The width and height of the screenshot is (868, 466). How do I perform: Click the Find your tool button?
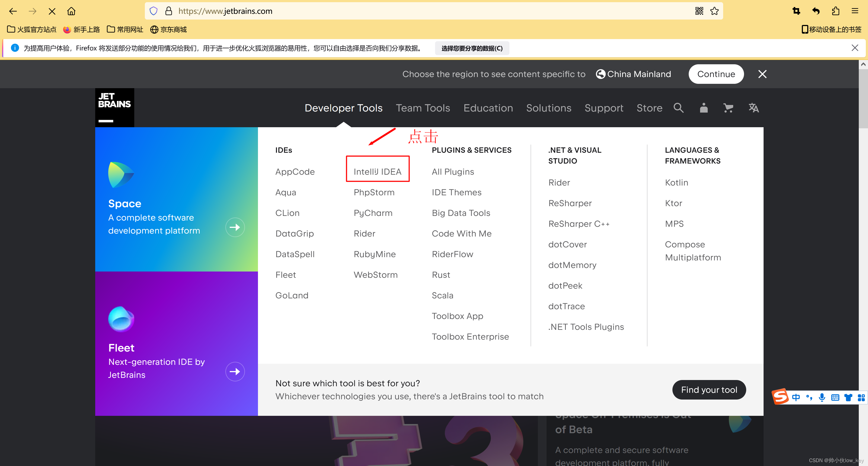click(x=709, y=390)
